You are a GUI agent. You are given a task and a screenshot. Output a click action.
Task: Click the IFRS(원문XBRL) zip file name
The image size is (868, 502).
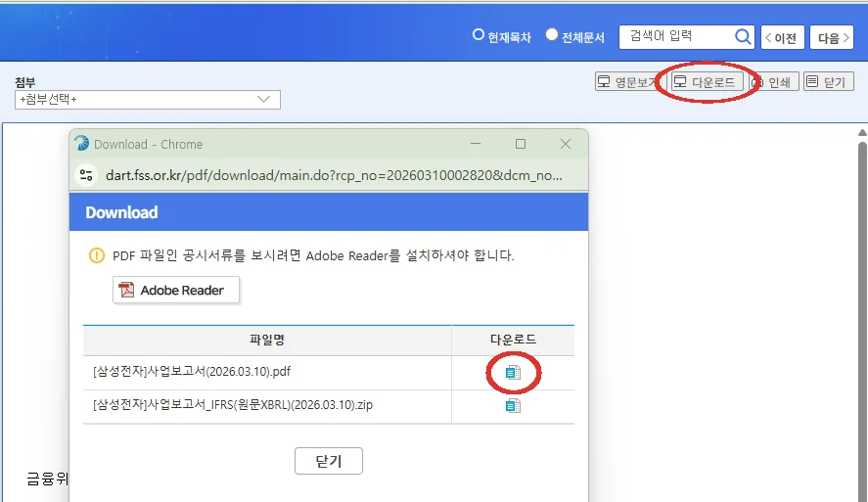(x=233, y=405)
